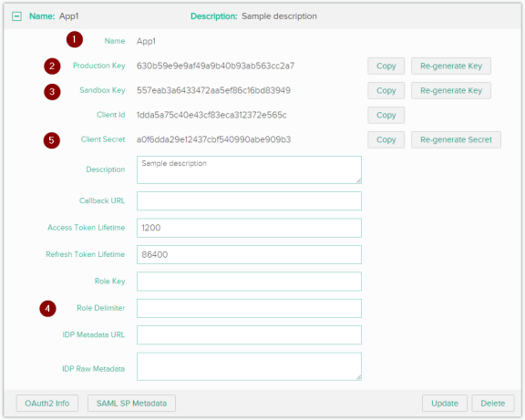Select the Refresh Token Lifetime field
The height and width of the screenshot is (420, 525).
[x=249, y=255]
